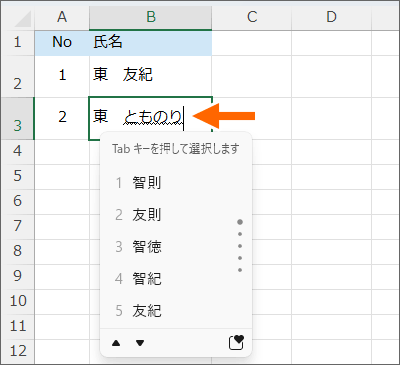Select row 6 header
The image size is (400, 365).
17,202
